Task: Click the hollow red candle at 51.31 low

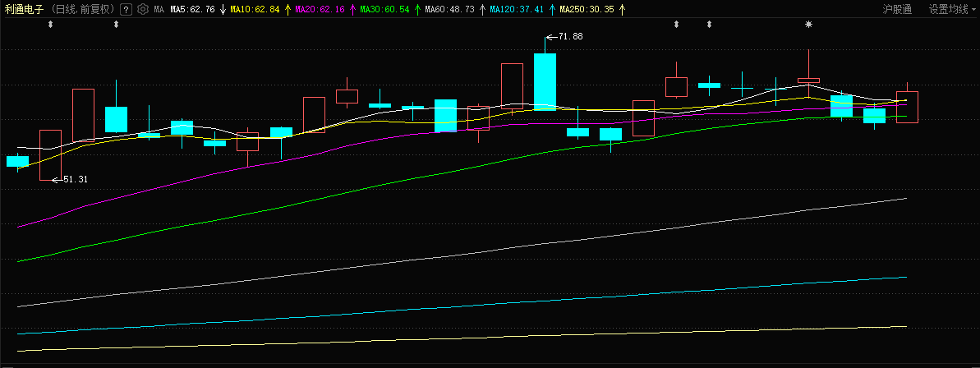Action: 51,155
